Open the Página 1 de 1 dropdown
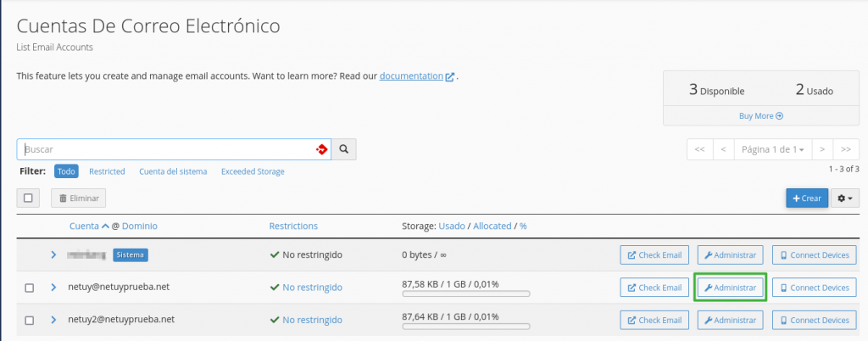The height and width of the screenshot is (341, 868). 772,149
